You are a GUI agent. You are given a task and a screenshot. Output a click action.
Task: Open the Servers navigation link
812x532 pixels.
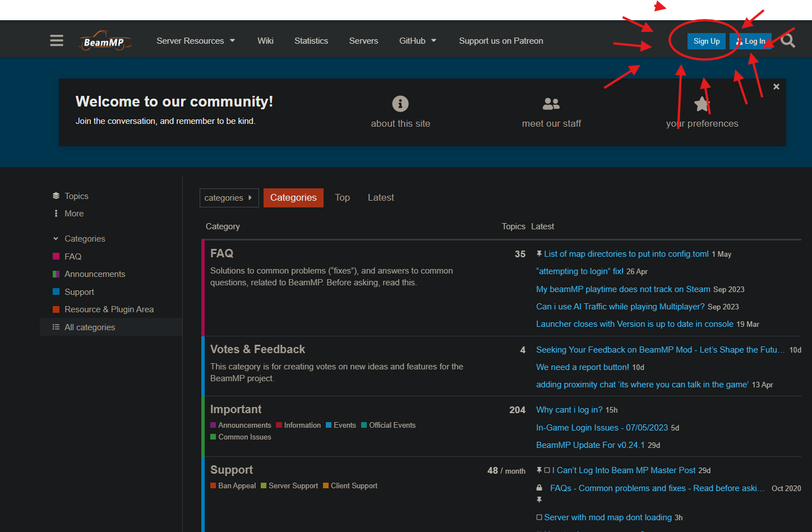pyautogui.click(x=363, y=41)
